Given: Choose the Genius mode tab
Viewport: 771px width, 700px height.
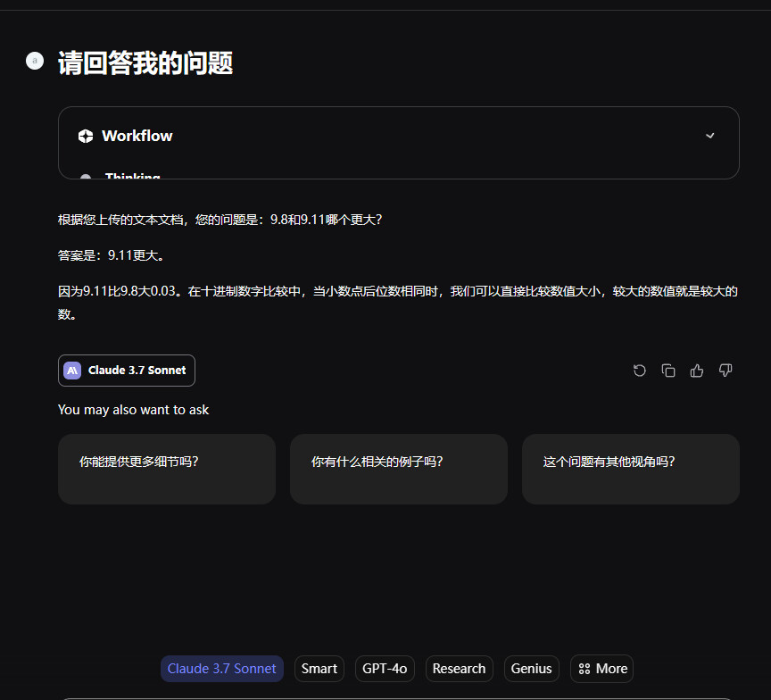Looking at the screenshot, I should 531,669.
